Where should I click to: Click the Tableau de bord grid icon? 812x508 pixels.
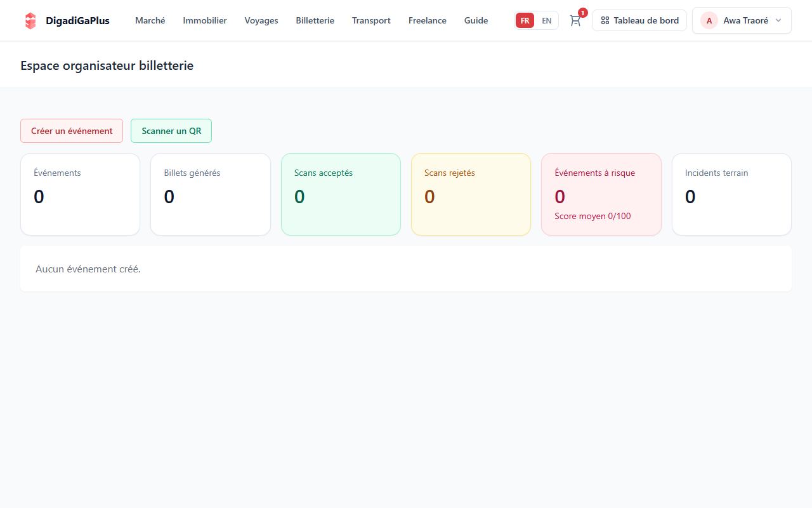coord(605,20)
